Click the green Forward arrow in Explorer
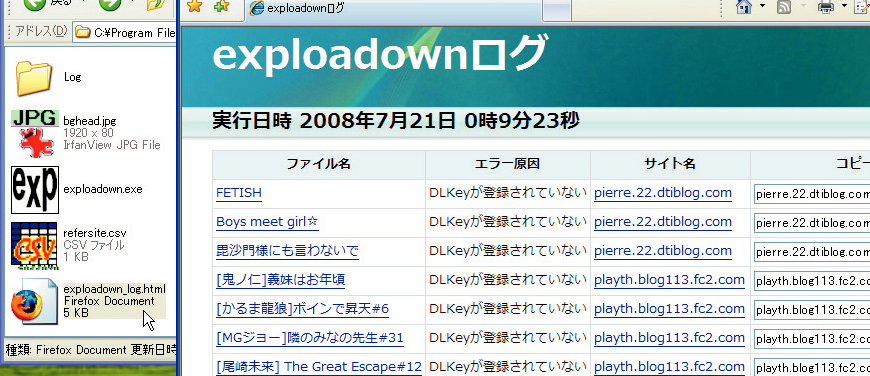 click(x=110, y=3)
